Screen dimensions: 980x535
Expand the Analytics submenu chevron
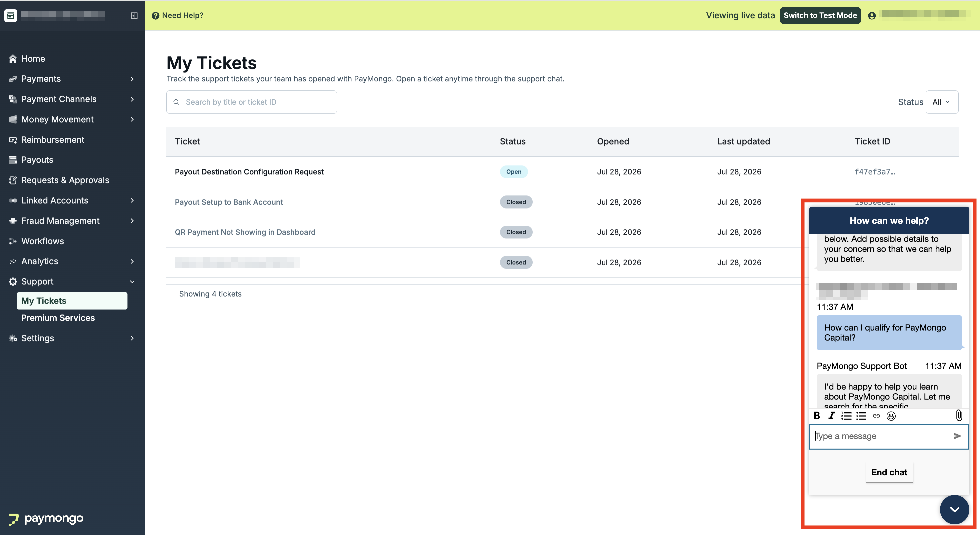tap(132, 261)
